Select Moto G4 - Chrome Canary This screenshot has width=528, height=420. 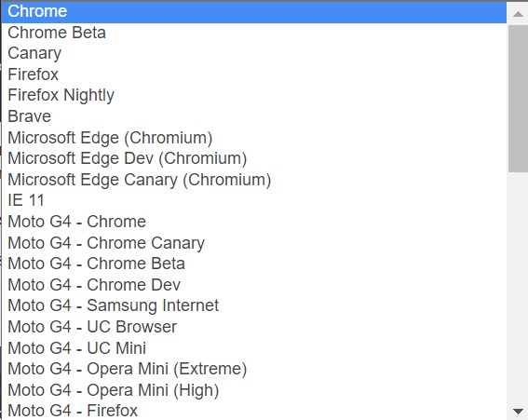254,243
